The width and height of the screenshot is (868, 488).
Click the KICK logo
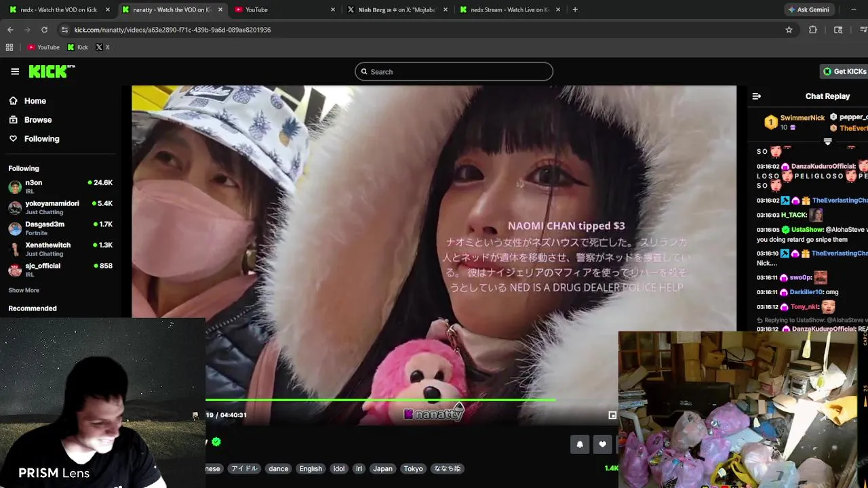pyautogui.click(x=52, y=71)
